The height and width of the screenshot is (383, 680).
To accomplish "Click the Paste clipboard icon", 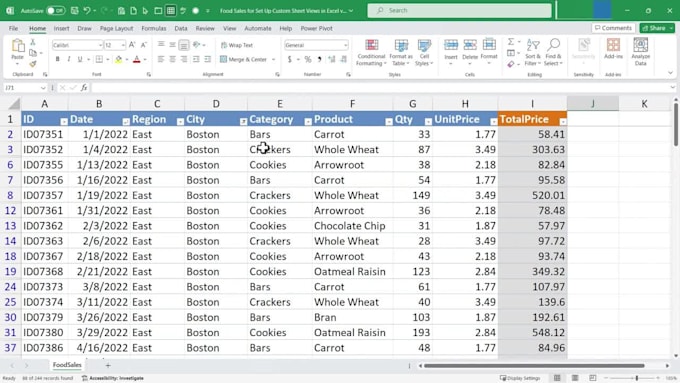I will click(x=17, y=46).
